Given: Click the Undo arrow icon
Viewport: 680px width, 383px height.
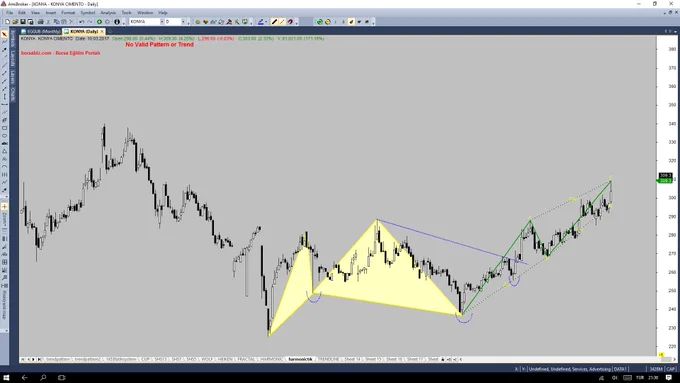Looking at the screenshot, I should pos(82,22).
